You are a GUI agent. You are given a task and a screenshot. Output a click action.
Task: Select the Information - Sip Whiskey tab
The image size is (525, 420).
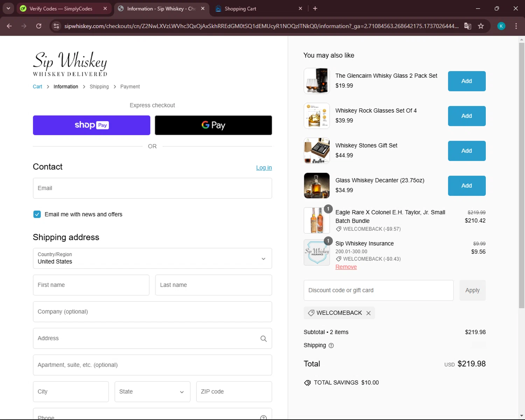click(161, 9)
